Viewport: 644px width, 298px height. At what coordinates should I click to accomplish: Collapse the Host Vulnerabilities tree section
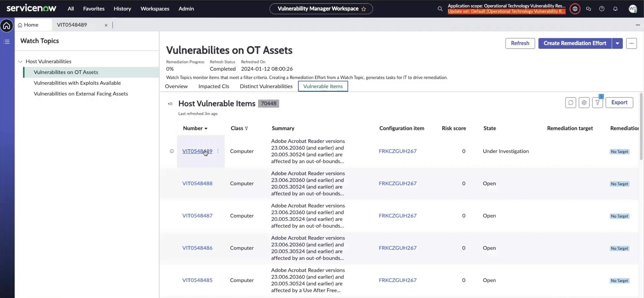pos(21,61)
